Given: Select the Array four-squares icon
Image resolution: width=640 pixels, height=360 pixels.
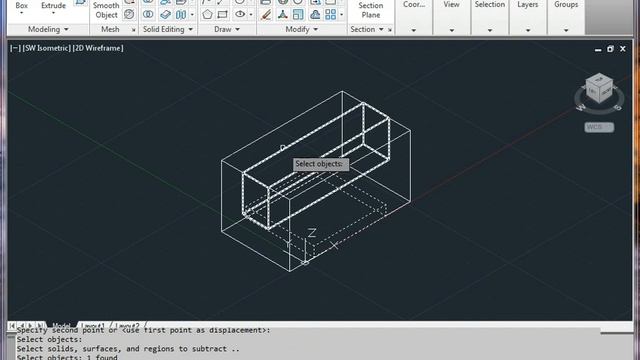Looking at the screenshot, I should click(331, 15).
